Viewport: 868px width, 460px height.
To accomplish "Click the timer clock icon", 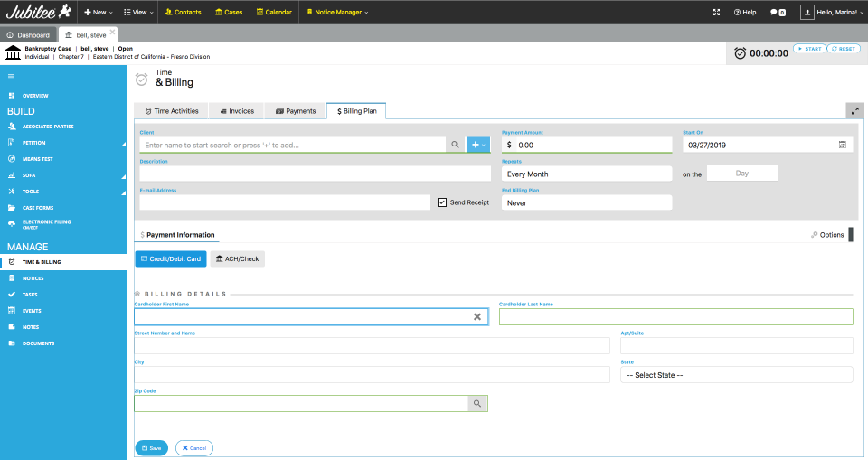I will click(741, 53).
